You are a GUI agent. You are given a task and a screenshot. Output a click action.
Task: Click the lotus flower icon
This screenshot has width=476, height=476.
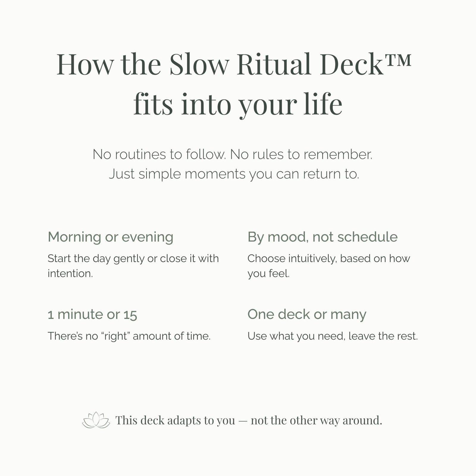pos(96,420)
